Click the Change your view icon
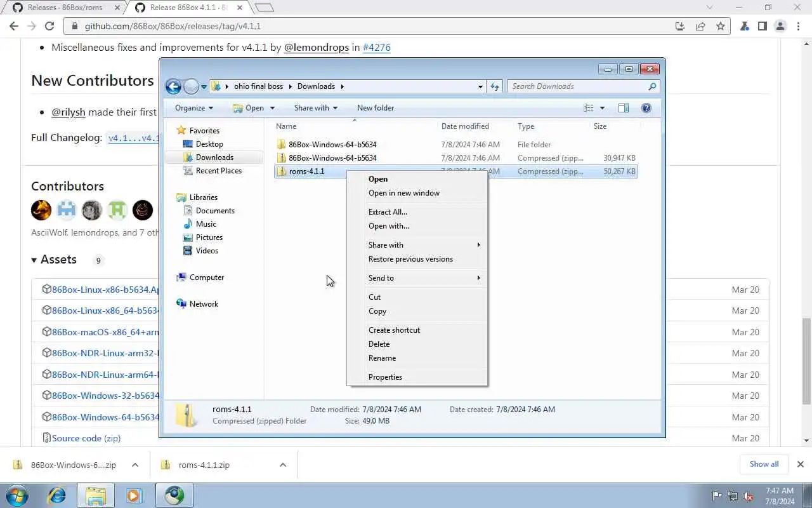 589,108
